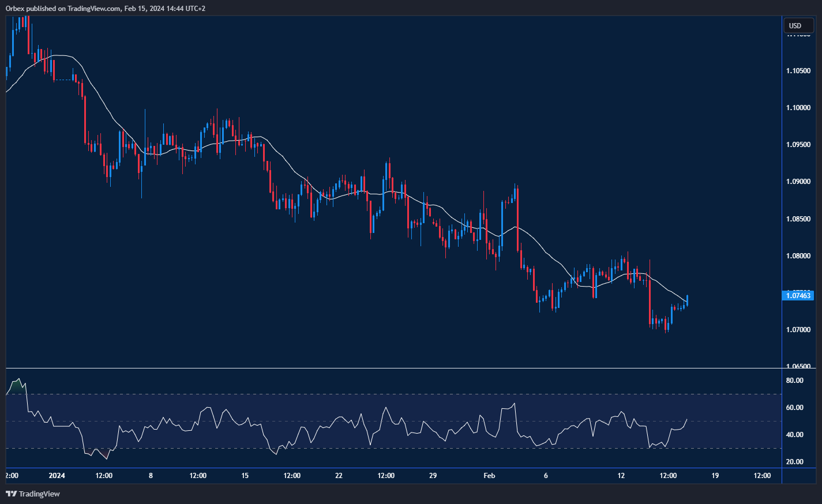Select the 19 date on the timeline
Image resolution: width=822 pixels, height=504 pixels.
coord(715,476)
